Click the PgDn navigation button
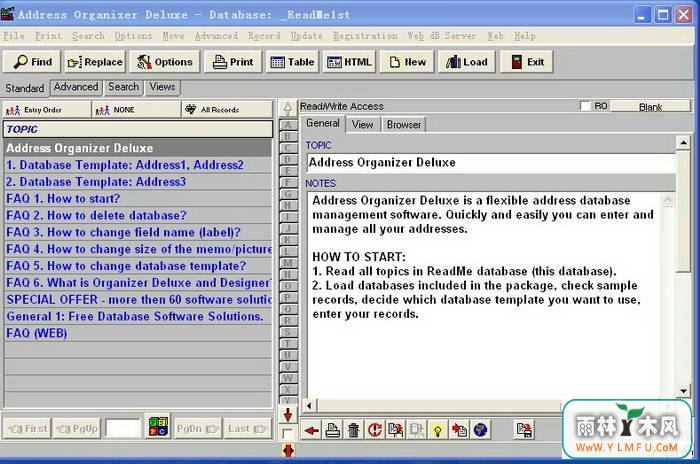The height and width of the screenshot is (464, 700). tap(197, 429)
